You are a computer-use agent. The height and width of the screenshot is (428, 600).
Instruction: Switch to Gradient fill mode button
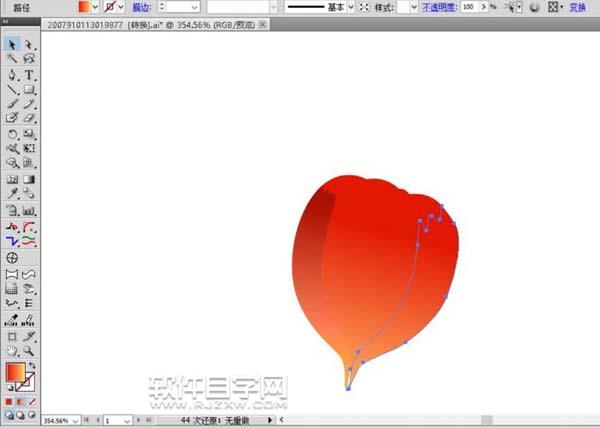[20, 402]
